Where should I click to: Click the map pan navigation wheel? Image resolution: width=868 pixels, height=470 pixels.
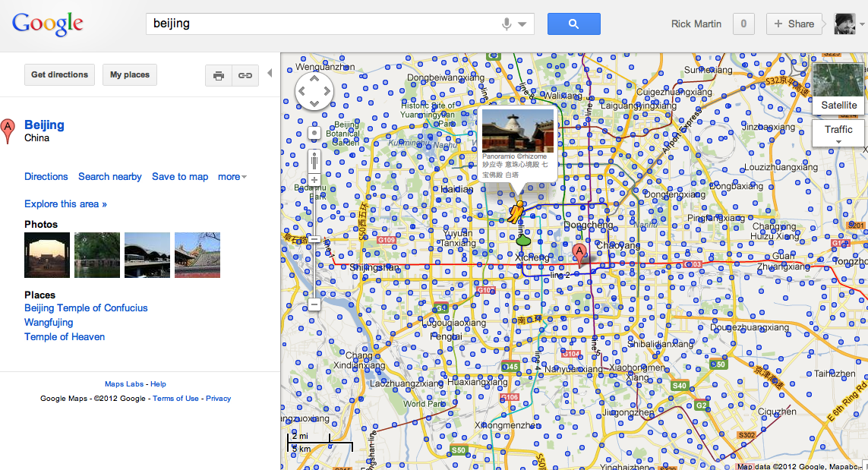pyautogui.click(x=314, y=91)
